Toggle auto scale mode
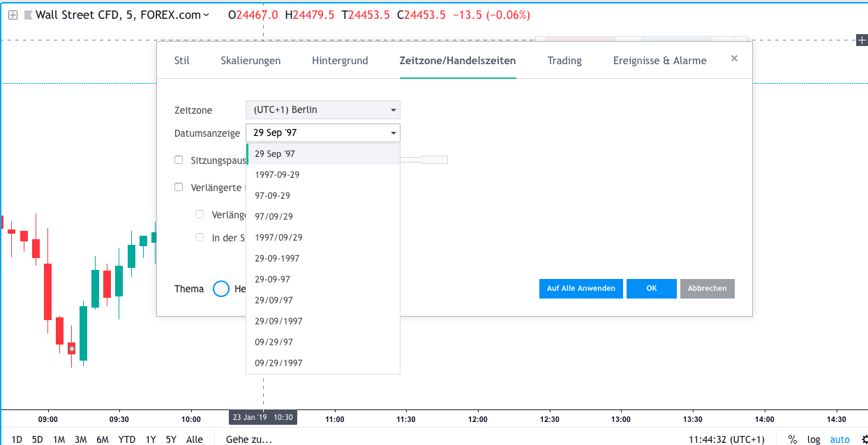The width and height of the screenshot is (868, 445). pos(840,439)
